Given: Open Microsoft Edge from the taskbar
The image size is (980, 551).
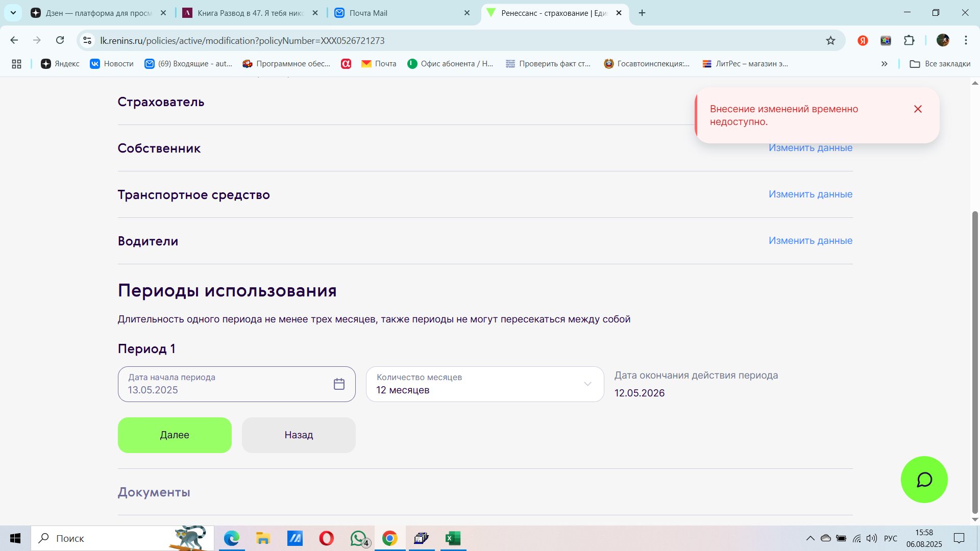Looking at the screenshot, I should point(232,538).
